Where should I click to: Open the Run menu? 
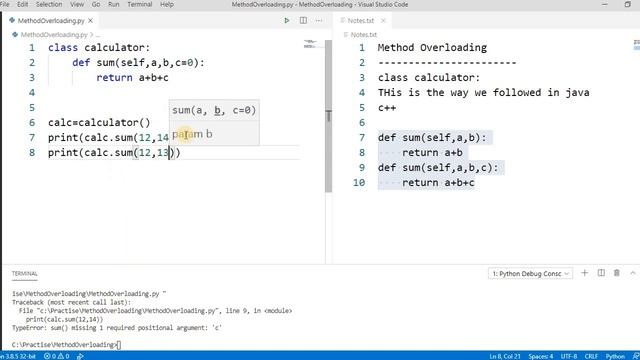[113, 4]
